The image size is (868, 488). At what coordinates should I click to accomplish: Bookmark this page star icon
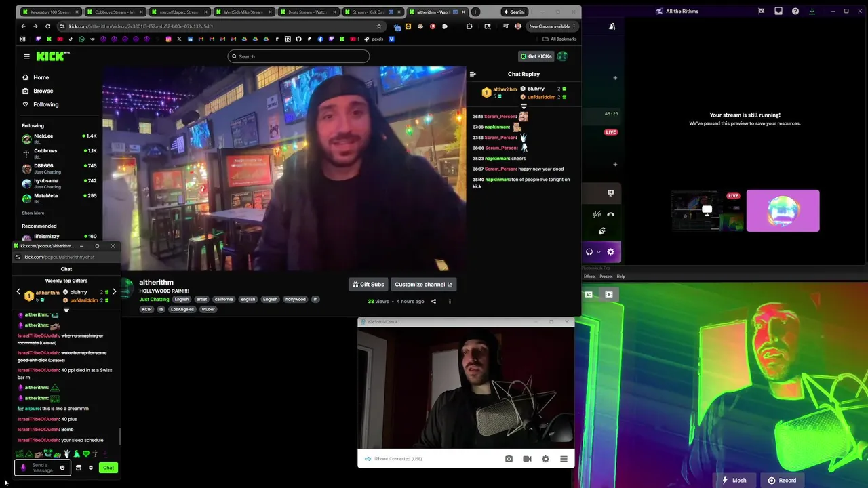379,26
